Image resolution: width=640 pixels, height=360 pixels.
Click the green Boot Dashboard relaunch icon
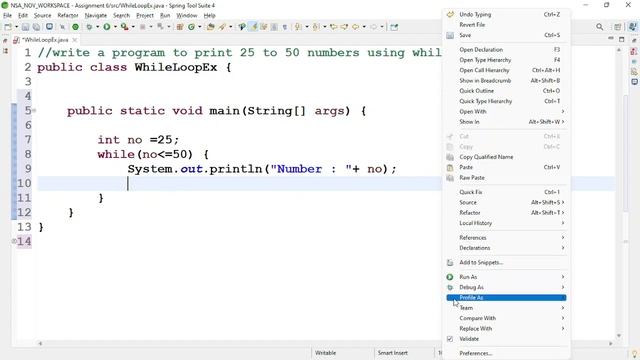click(x=76, y=27)
